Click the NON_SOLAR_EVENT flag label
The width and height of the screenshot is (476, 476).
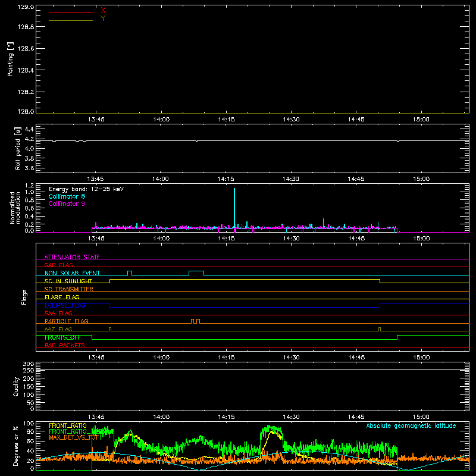(72, 273)
